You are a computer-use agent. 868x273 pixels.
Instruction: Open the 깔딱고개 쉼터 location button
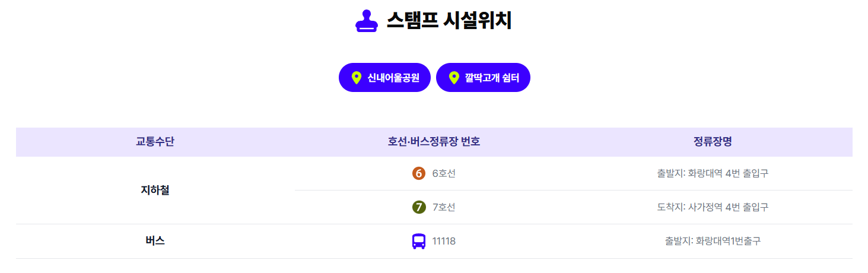point(483,78)
